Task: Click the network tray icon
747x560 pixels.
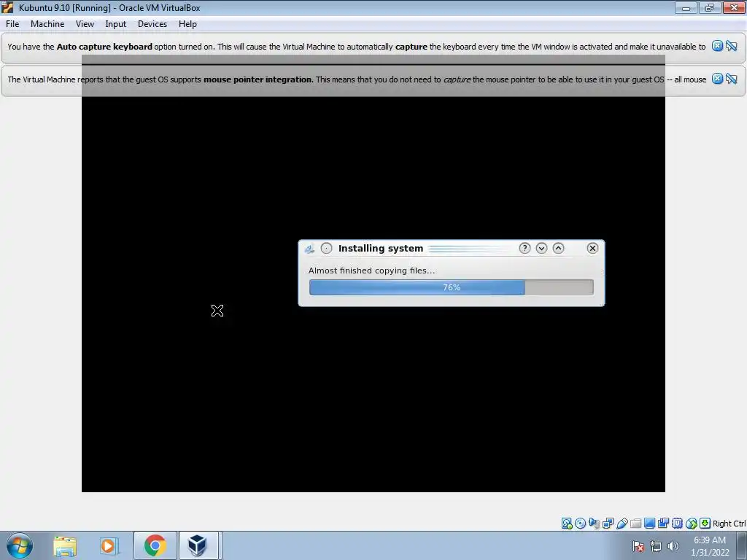Action: point(656,546)
